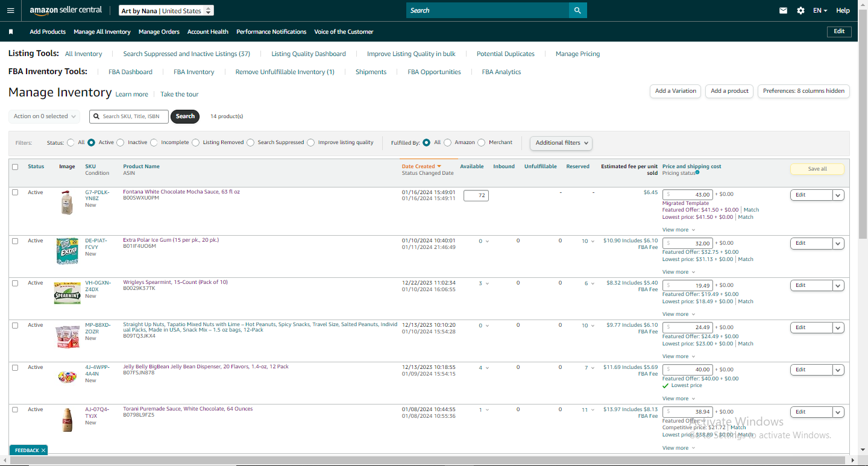Screen dimensions: 868x466
Task: Click Edit button in navigation bar
Action: coord(839,31)
